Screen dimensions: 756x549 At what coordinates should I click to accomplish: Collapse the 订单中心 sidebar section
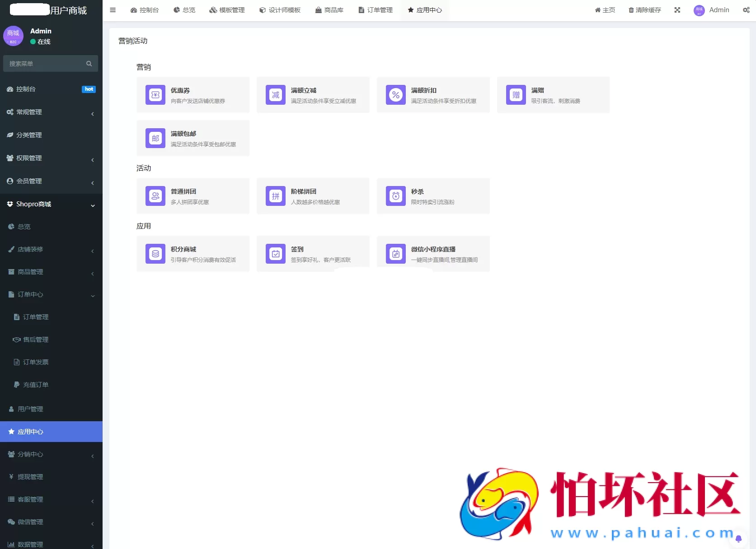click(x=51, y=294)
